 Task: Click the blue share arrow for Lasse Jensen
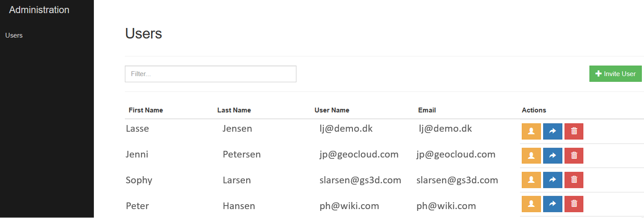click(552, 131)
